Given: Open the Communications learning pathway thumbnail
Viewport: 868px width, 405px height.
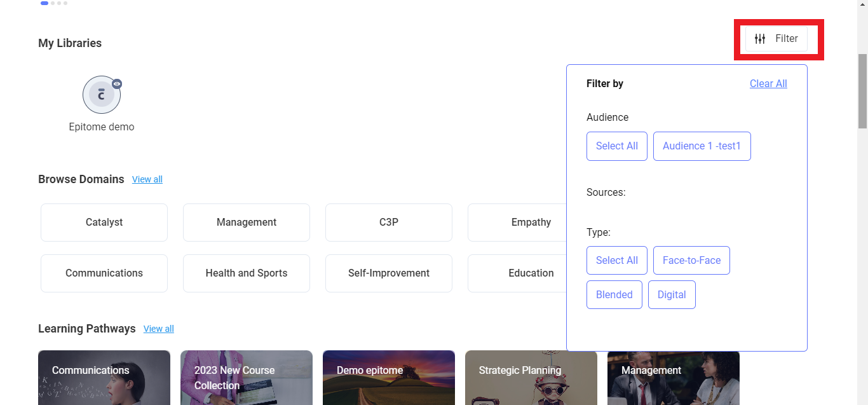Looking at the screenshot, I should [104, 378].
